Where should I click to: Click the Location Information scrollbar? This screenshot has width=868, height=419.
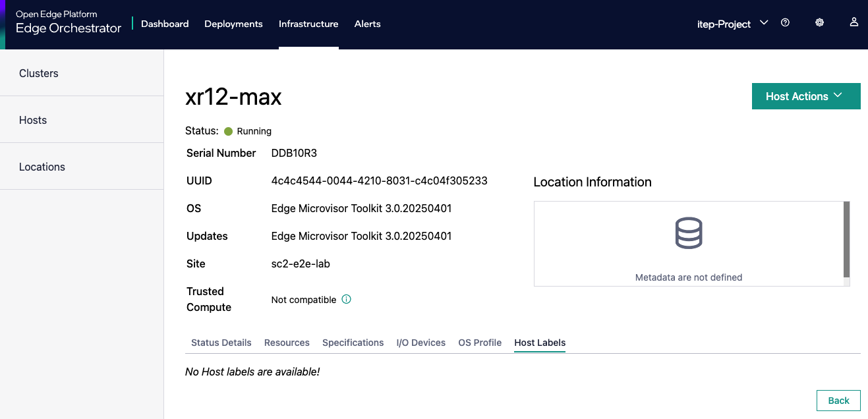click(x=846, y=240)
